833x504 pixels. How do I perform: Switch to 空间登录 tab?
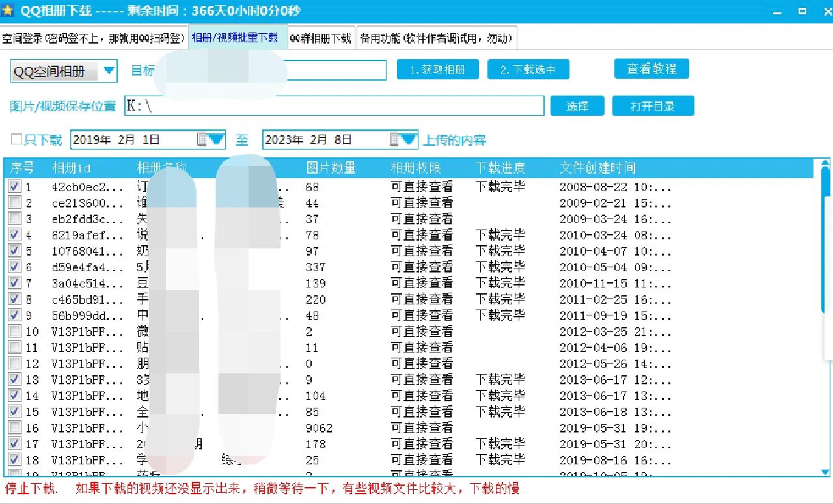point(94,38)
